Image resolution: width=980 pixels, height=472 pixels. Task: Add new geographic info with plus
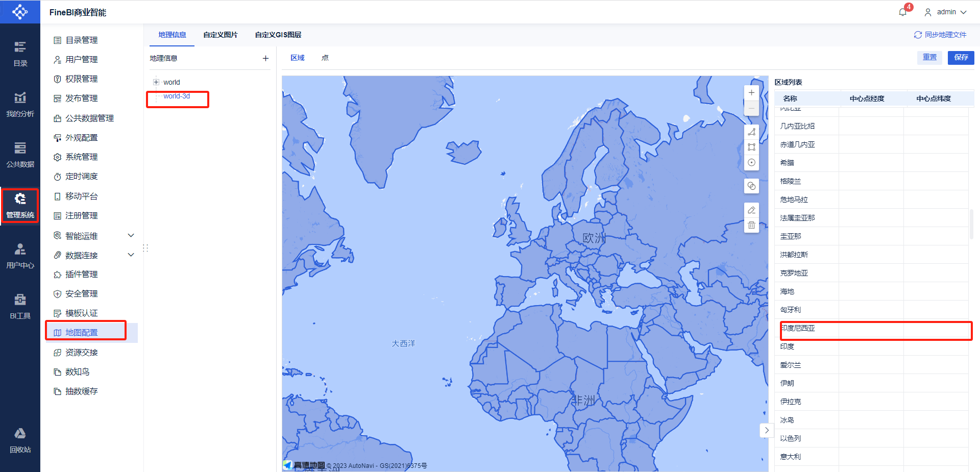click(x=265, y=58)
